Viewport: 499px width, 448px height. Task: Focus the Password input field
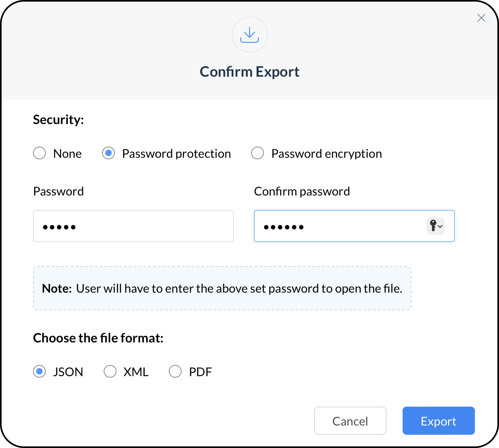coord(133,226)
